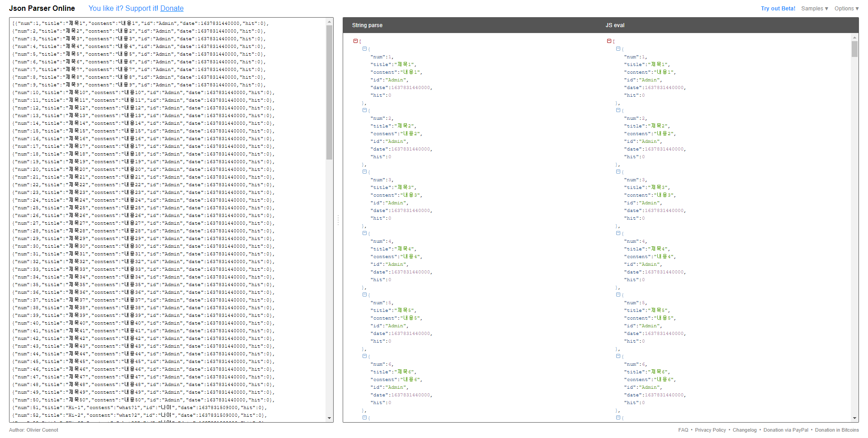
Task: Open the Privacy Policy footer link
Action: [710, 430]
